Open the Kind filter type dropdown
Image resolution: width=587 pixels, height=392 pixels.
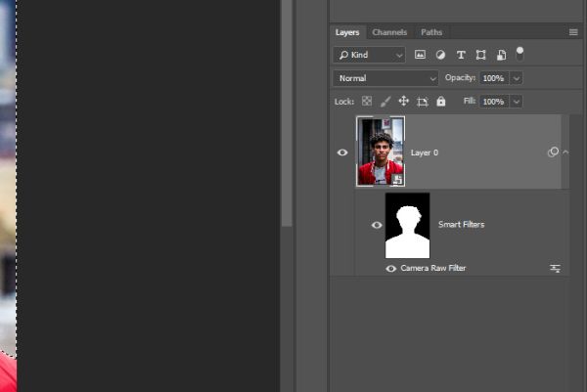(369, 55)
